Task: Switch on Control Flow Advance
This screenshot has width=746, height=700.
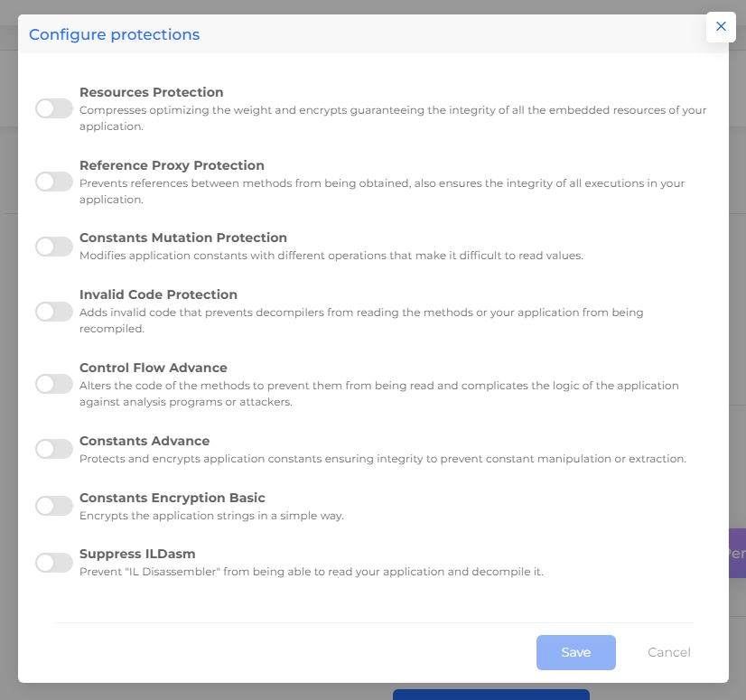Action: click(x=53, y=384)
